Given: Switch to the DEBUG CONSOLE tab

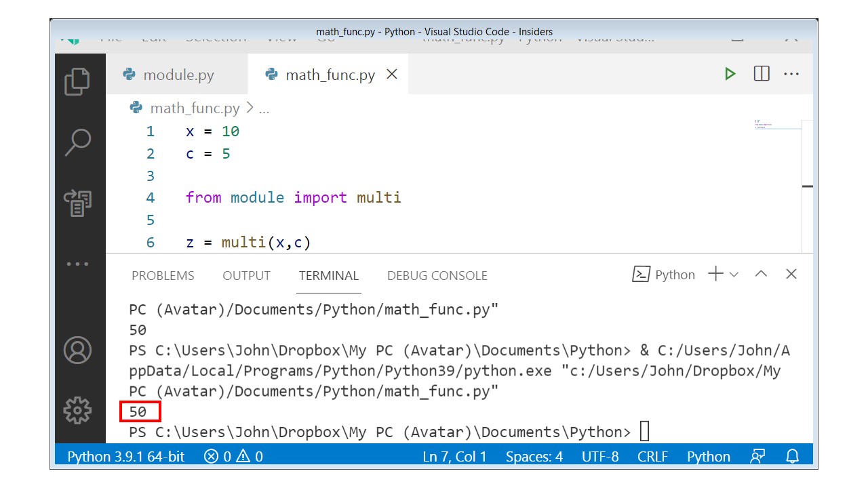Looking at the screenshot, I should [x=437, y=275].
